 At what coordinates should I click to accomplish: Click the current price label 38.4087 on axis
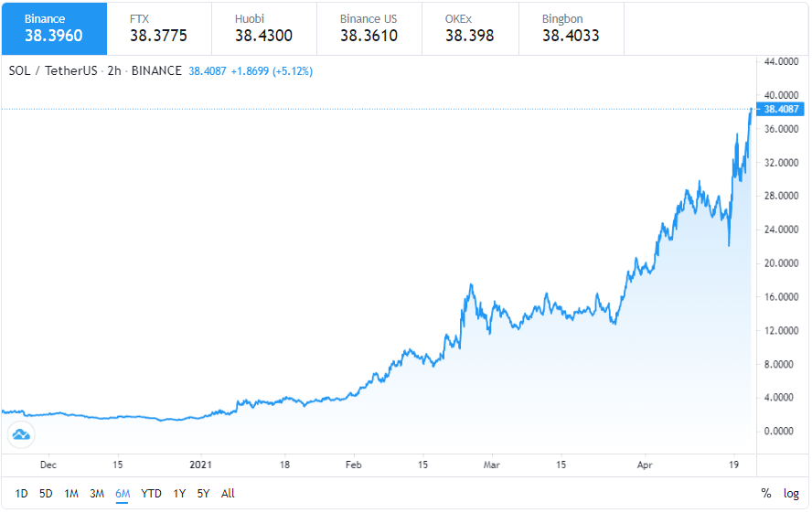[x=782, y=109]
